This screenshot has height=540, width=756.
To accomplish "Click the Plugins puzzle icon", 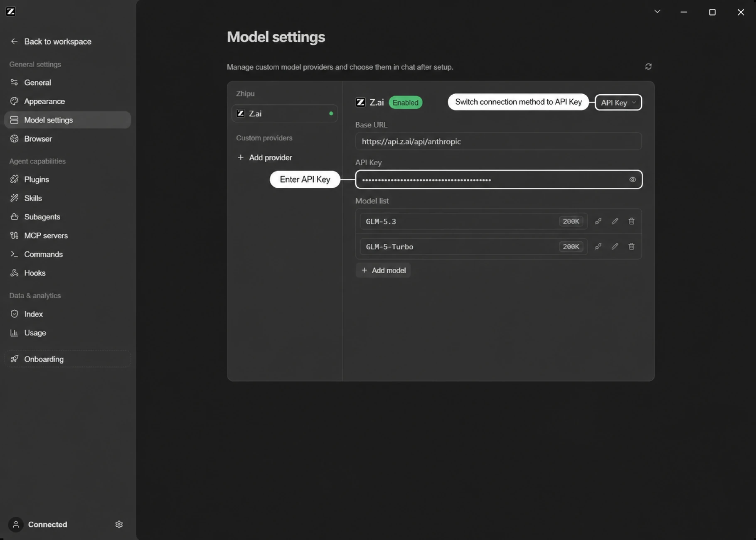I will (x=14, y=179).
